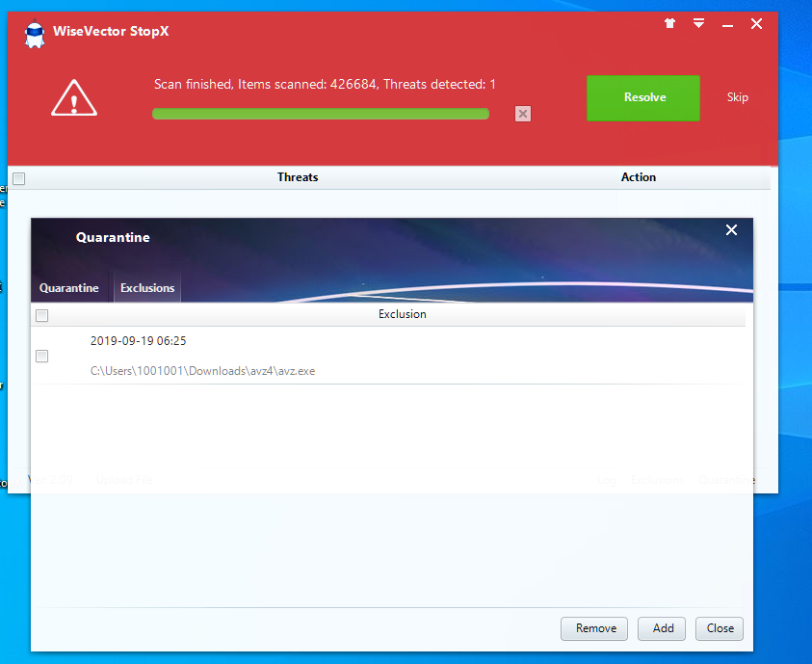The height and width of the screenshot is (664, 812).
Task: Select the 2019-09-19 06:25 entry date
Action: (139, 341)
